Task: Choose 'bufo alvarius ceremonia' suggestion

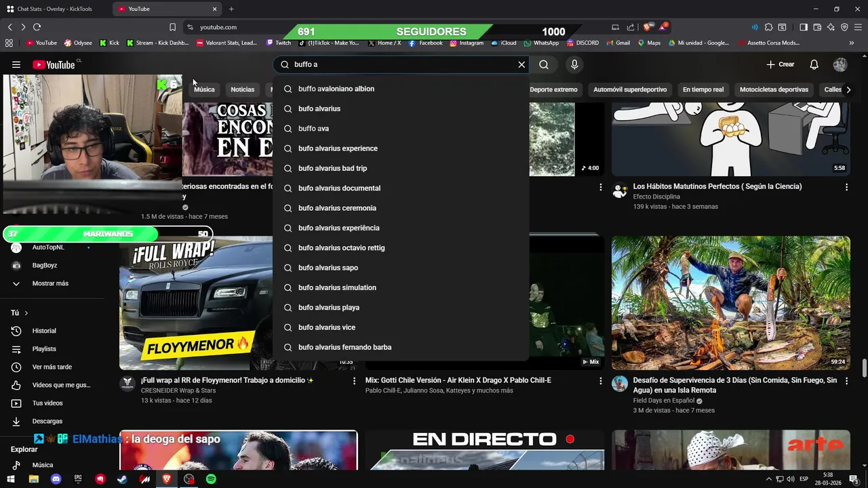Action: coord(401,208)
